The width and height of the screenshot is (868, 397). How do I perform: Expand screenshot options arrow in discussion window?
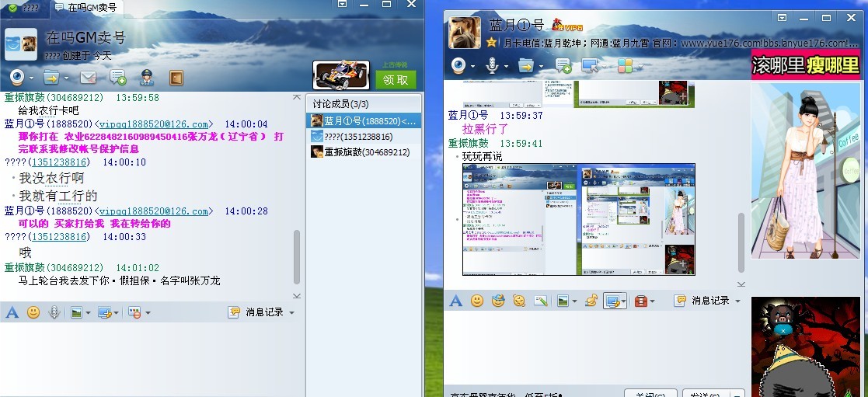coord(116,313)
